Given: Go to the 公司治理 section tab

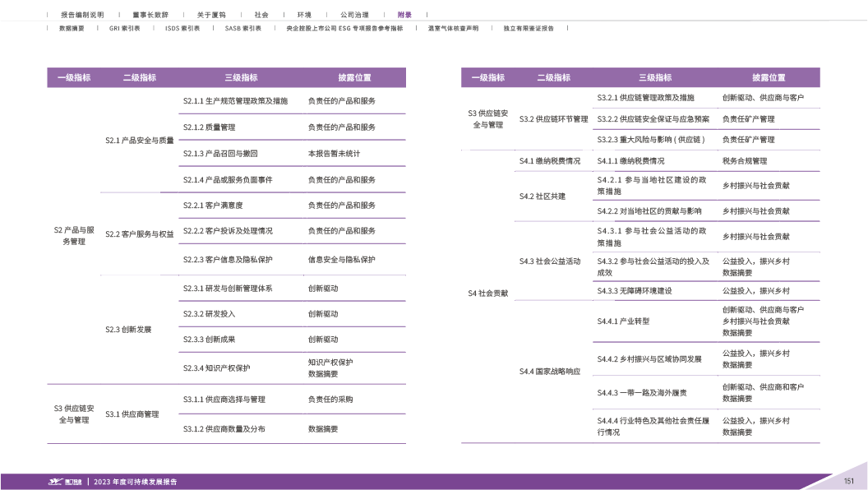Looking at the screenshot, I should tap(354, 15).
